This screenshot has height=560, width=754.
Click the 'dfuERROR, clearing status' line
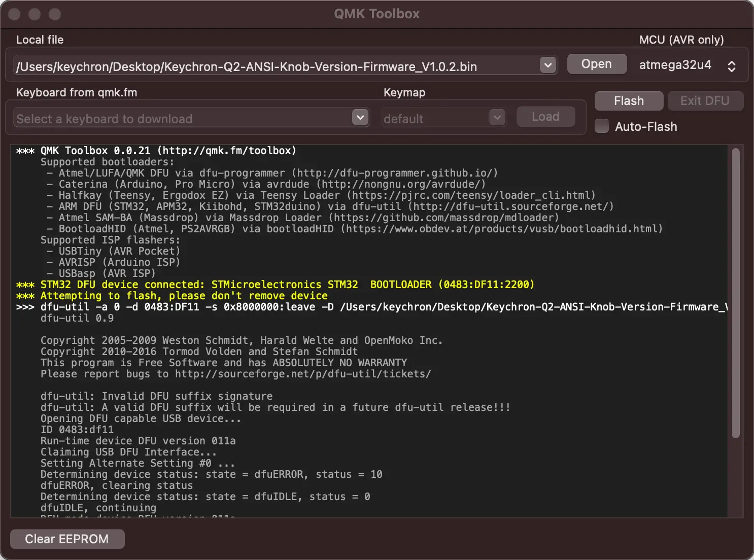[x=117, y=485]
